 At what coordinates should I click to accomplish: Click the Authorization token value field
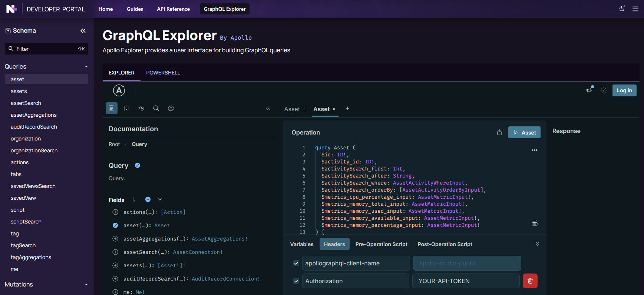pyautogui.click(x=466, y=281)
